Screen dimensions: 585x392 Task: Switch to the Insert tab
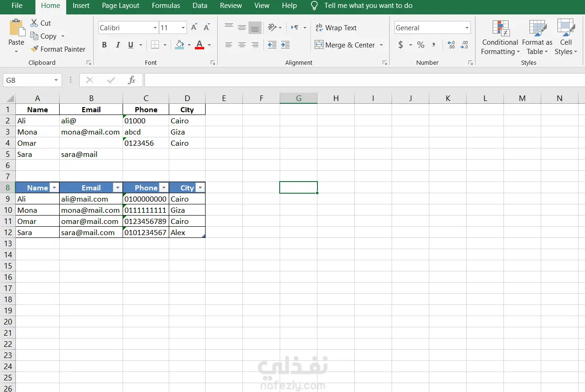coord(81,6)
